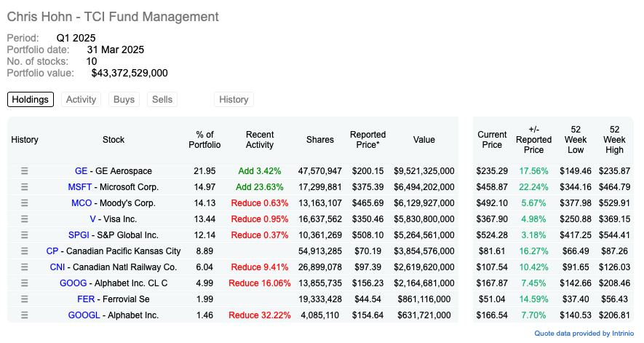Select the Holdings tab

[x=31, y=100]
